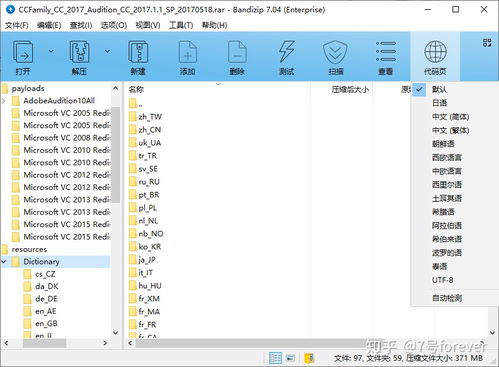Choose 日语 from the code page menu
This screenshot has height=367, width=499.
pos(439,103)
